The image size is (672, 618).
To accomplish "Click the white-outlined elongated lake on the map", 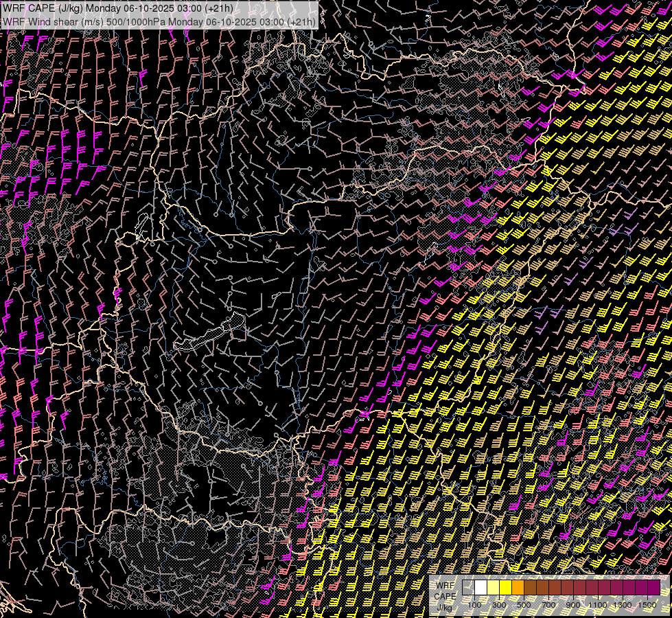I will point(209,332).
